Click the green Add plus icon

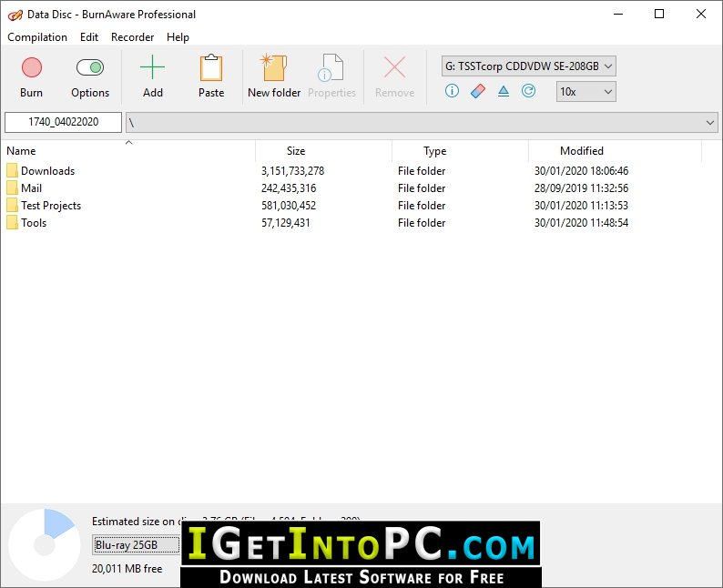point(152,67)
